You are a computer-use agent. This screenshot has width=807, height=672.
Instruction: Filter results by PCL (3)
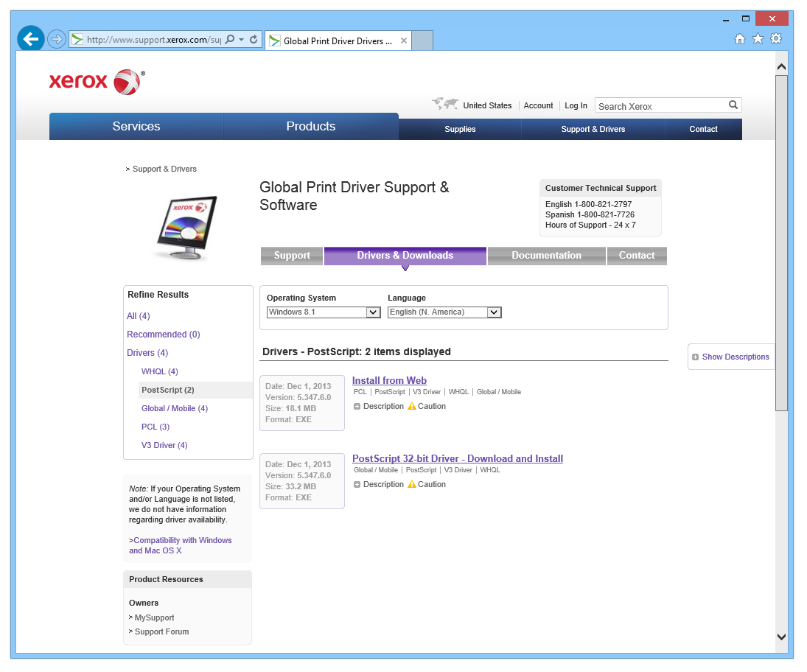156,427
